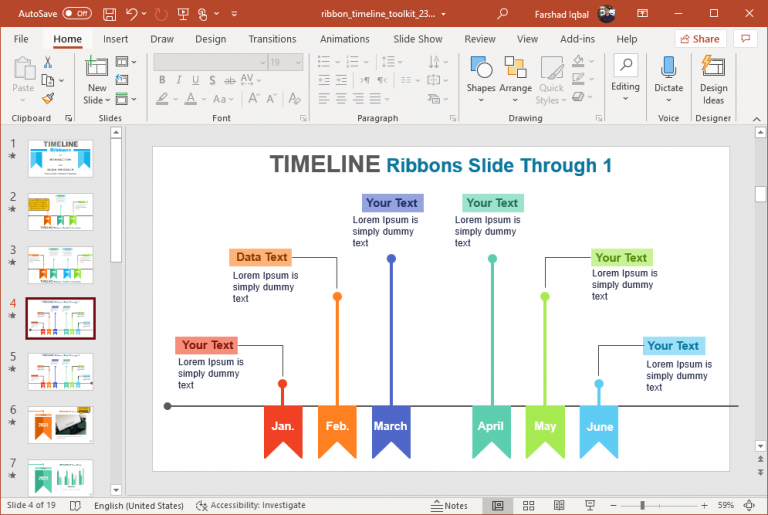
Task: Expand Paste options arrow
Action: click(x=23, y=100)
